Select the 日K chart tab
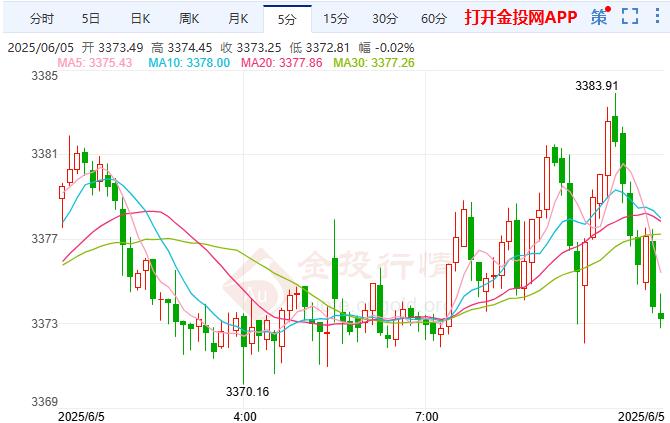The height and width of the screenshot is (423, 670). 140,19
